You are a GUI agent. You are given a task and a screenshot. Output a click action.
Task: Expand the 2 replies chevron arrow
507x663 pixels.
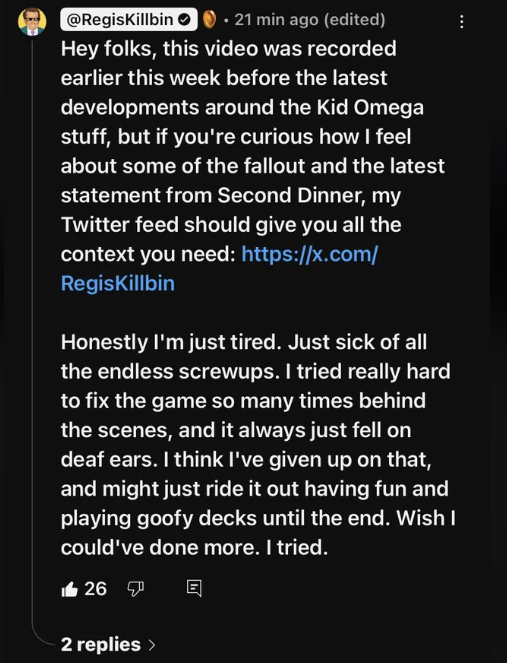152,645
